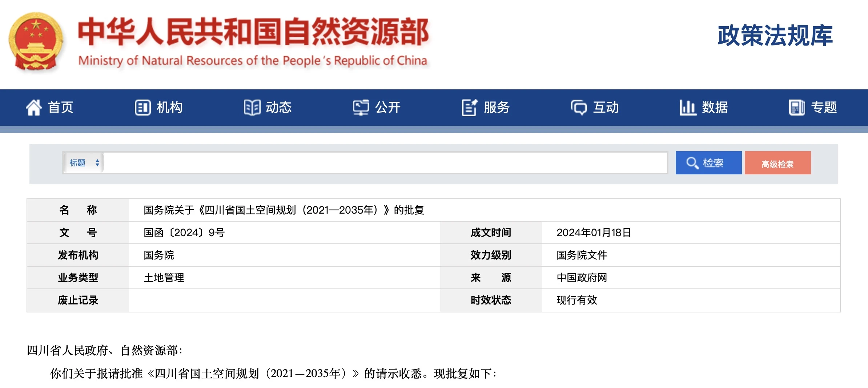Viewport: 868px width, 388px height.
Task: Click the newspaper icon beside 专题
Action: tap(797, 108)
